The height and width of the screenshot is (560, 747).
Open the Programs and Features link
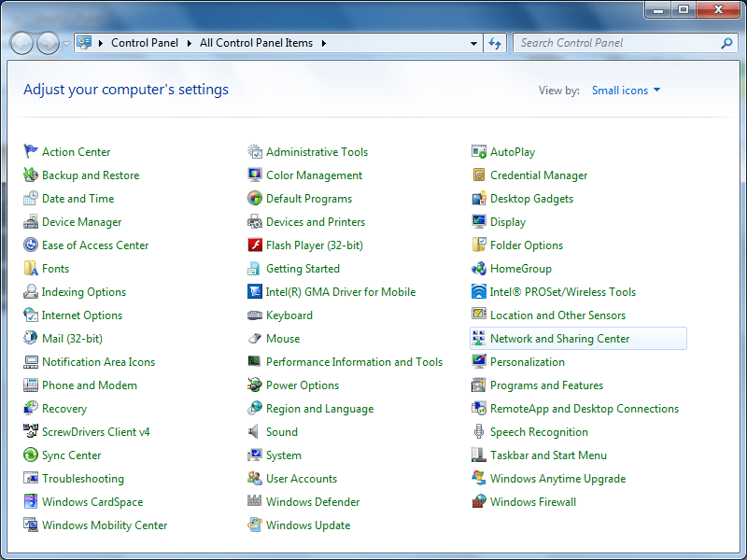[x=546, y=385]
